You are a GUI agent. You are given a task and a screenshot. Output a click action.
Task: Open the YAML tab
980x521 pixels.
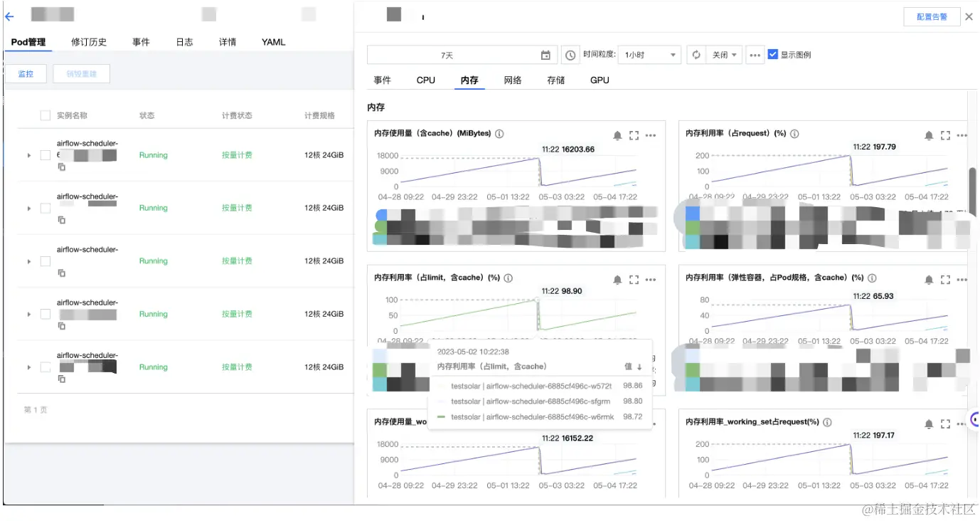point(273,42)
